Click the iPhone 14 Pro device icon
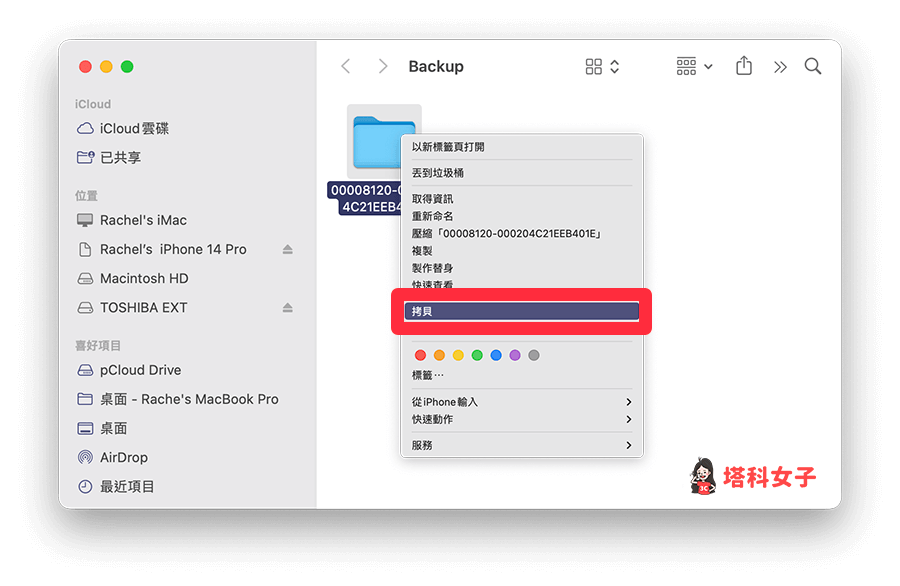The width and height of the screenshot is (900, 586). pos(85,249)
